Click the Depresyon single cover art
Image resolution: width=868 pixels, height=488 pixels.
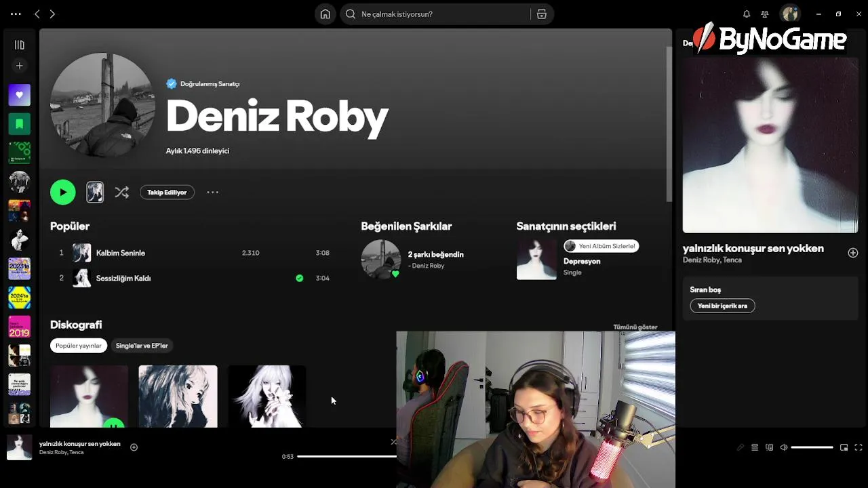tap(536, 259)
